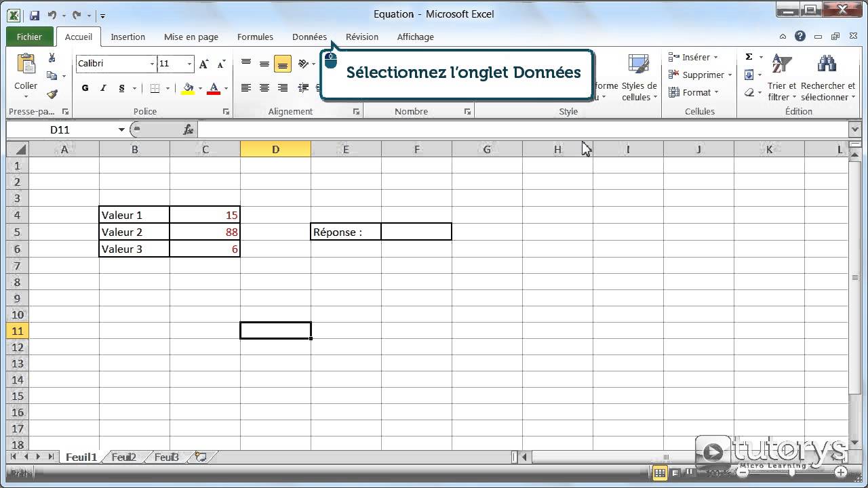Switch to Normal view in status bar

659,472
